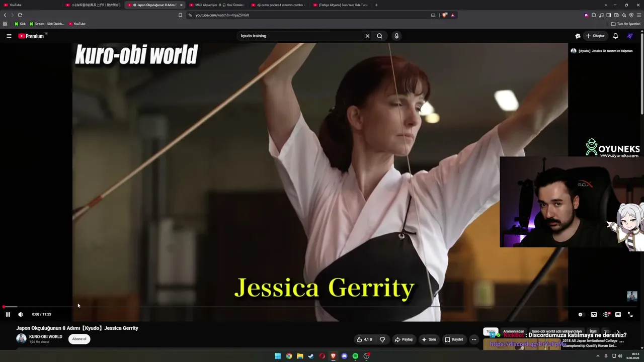Open Brave Rewards triangle icon
This screenshot has width=644, height=362.
click(452, 15)
